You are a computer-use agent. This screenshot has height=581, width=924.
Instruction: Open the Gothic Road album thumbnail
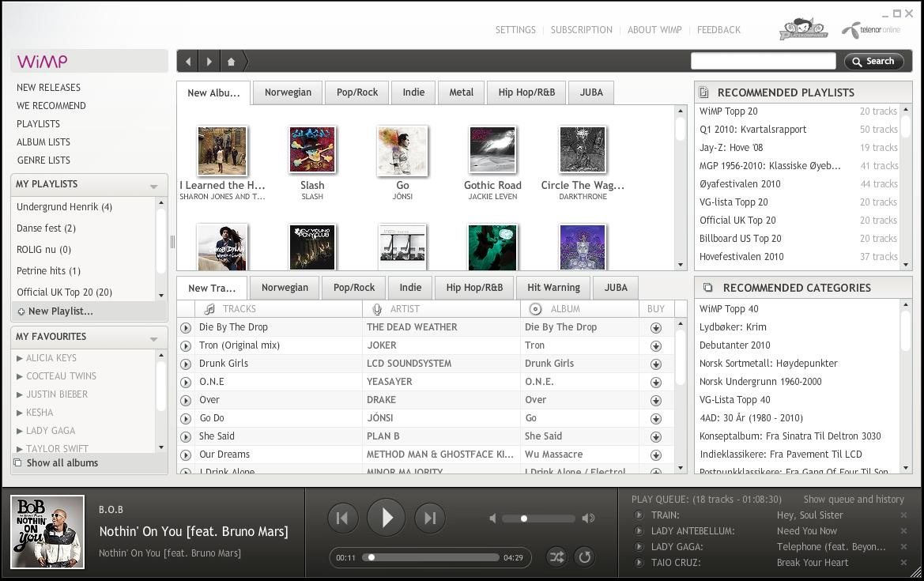pyautogui.click(x=492, y=149)
